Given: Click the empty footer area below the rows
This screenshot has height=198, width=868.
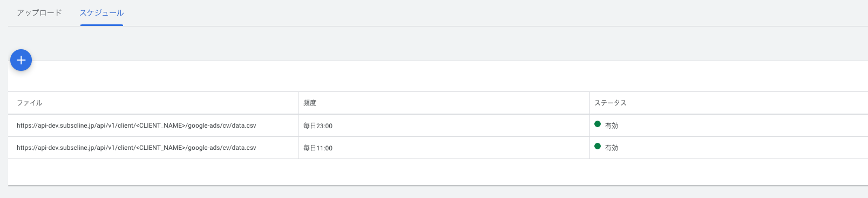Looking at the screenshot, I should pyautogui.click(x=438, y=172).
